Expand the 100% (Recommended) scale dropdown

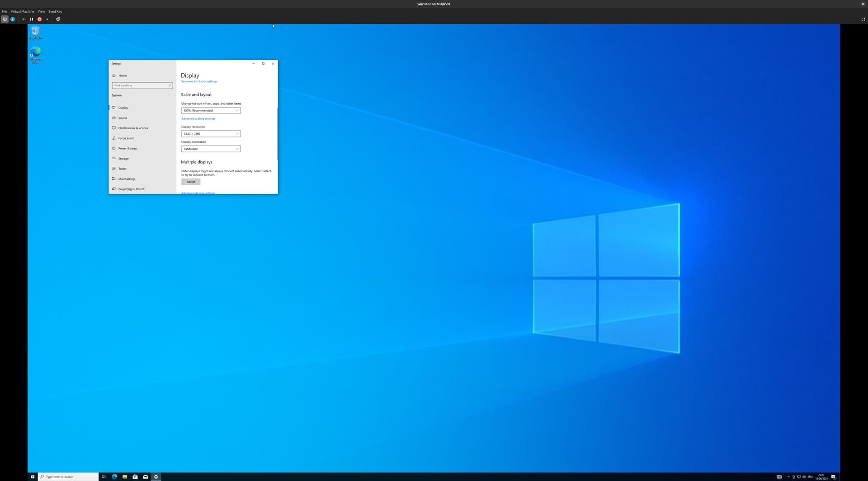211,110
